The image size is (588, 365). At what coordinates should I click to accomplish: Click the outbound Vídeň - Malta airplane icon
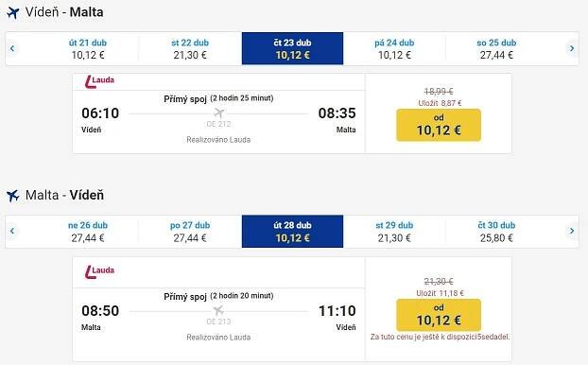(13, 12)
